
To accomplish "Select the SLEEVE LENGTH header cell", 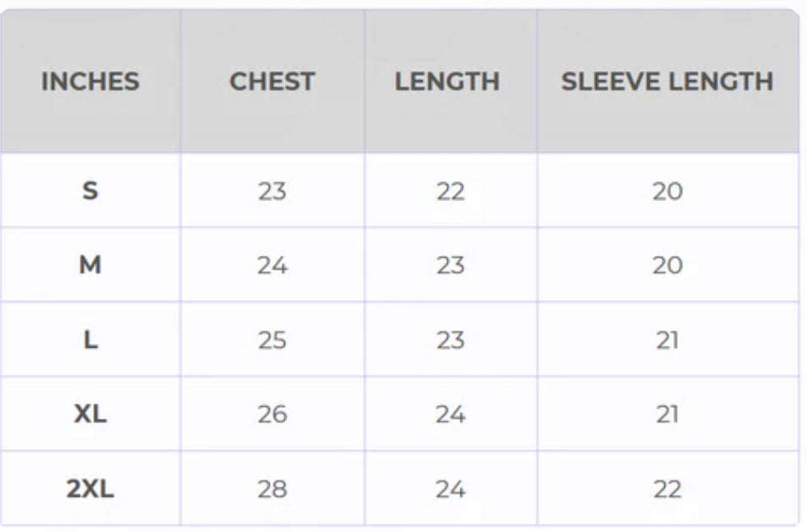I will click(x=667, y=81).
